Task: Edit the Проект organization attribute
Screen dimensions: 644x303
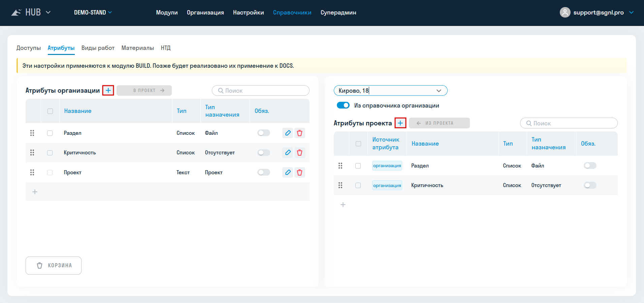Action: point(288,173)
